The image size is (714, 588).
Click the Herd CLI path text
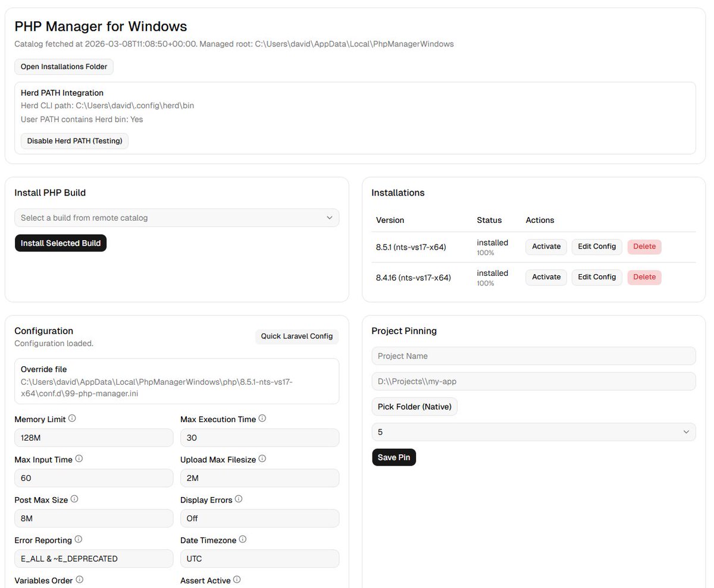[x=108, y=106]
